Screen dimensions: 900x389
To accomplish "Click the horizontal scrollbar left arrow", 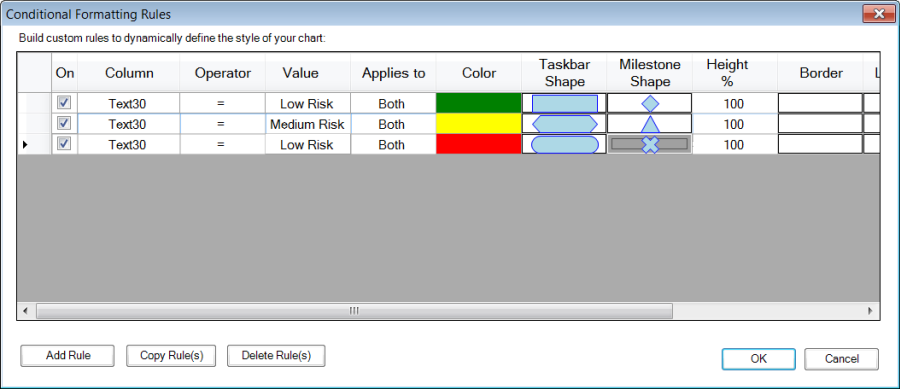I will pos(25,311).
